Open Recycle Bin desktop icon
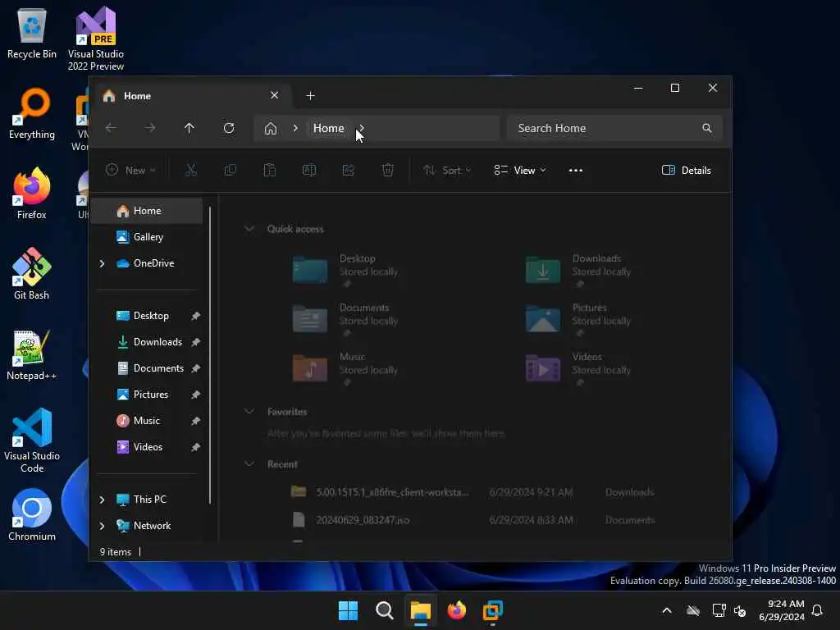The image size is (840, 630). click(32, 33)
